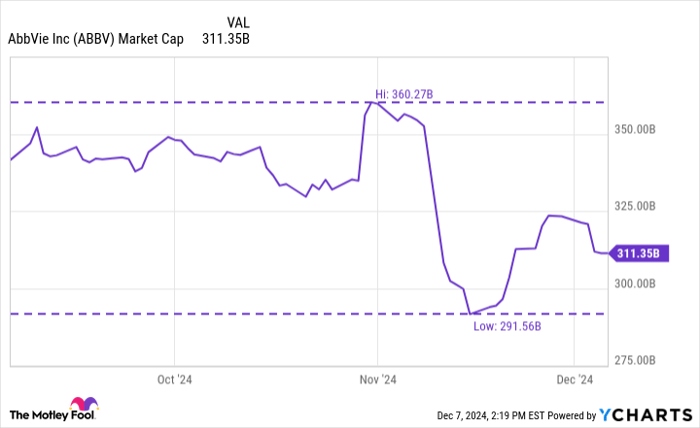Click the chart line's lowest point in mid-November
The width and height of the screenshot is (700, 428).
pos(470,314)
